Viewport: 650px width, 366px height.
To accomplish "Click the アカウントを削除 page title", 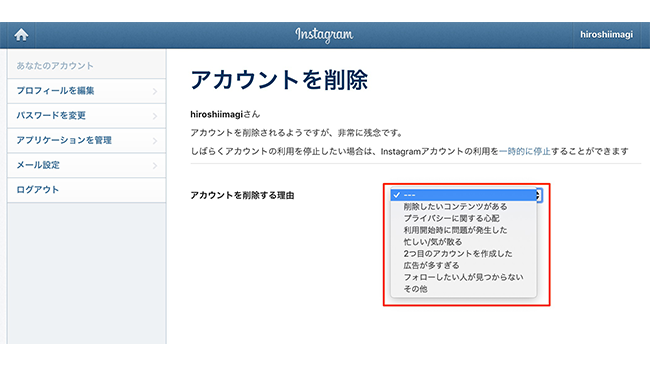I will tap(279, 80).
